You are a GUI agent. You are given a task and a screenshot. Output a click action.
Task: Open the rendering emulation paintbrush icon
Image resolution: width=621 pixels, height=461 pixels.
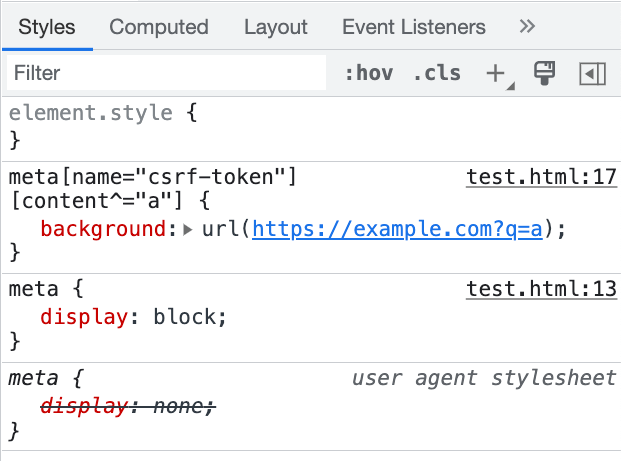click(544, 73)
